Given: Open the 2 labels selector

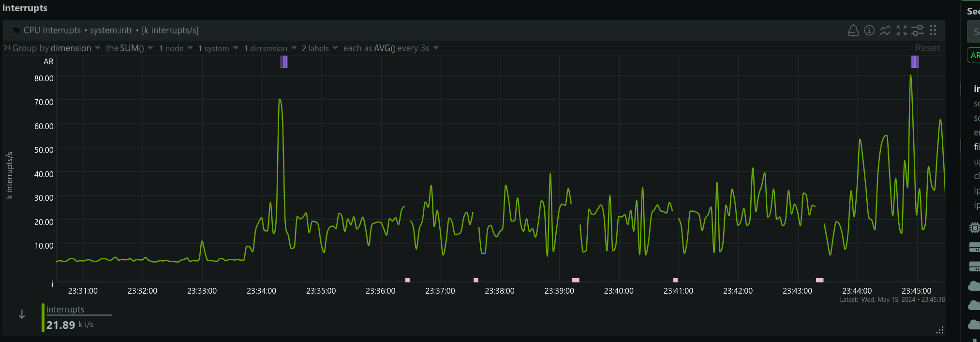Looking at the screenshot, I should [319, 48].
